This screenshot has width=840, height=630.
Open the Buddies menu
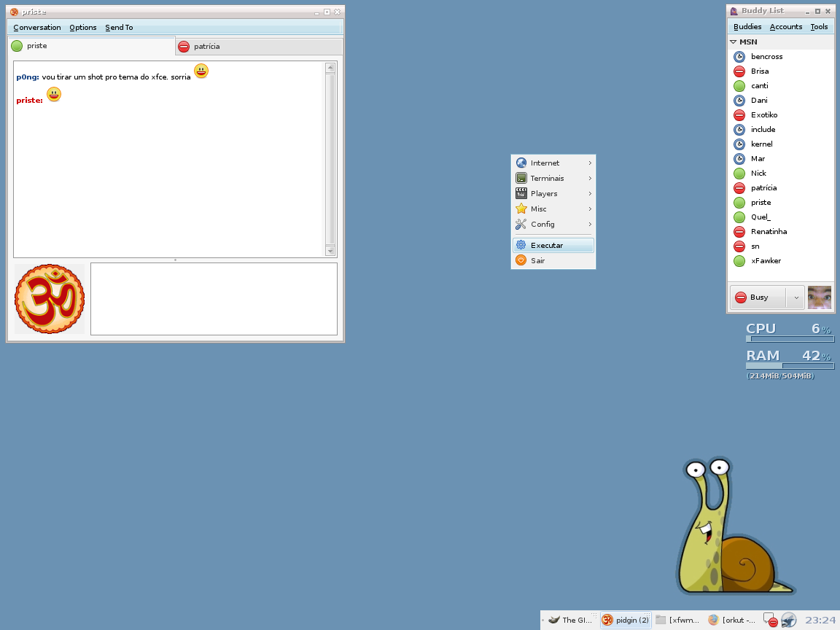click(747, 27)
